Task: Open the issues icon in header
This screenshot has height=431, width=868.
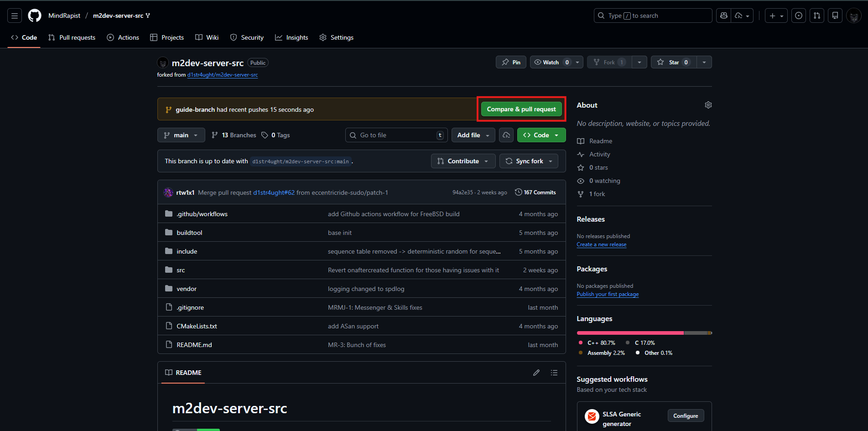Action: click(799, 16)
